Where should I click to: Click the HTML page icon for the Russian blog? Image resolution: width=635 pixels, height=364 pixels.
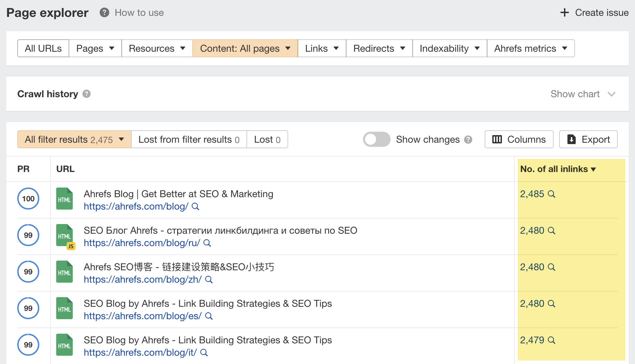pyautogui.click(x=64, y=235)
